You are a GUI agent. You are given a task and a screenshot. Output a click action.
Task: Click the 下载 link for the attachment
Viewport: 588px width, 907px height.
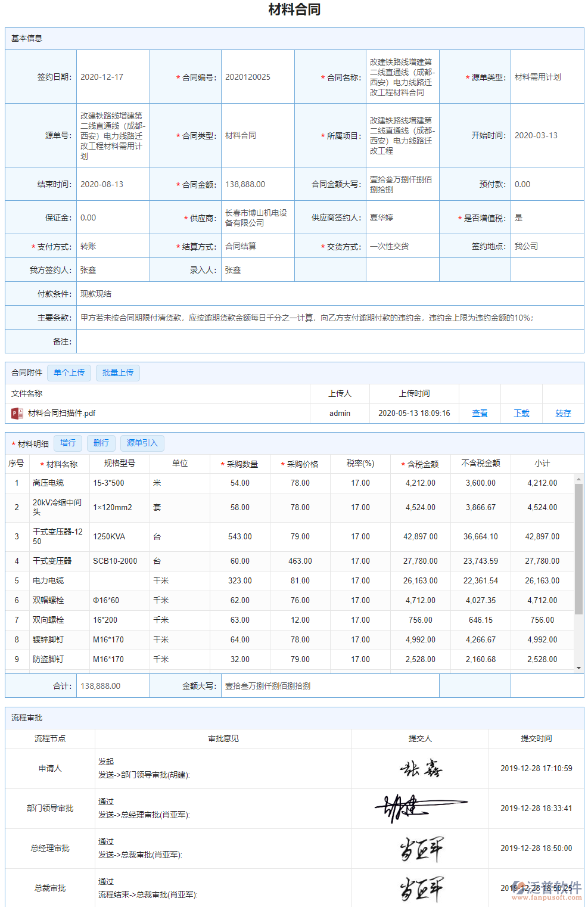click(521, 413)
